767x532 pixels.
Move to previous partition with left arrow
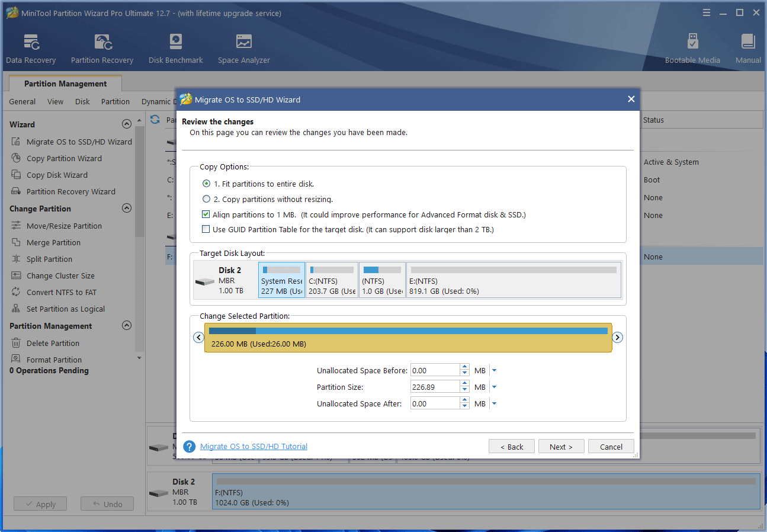199,337
